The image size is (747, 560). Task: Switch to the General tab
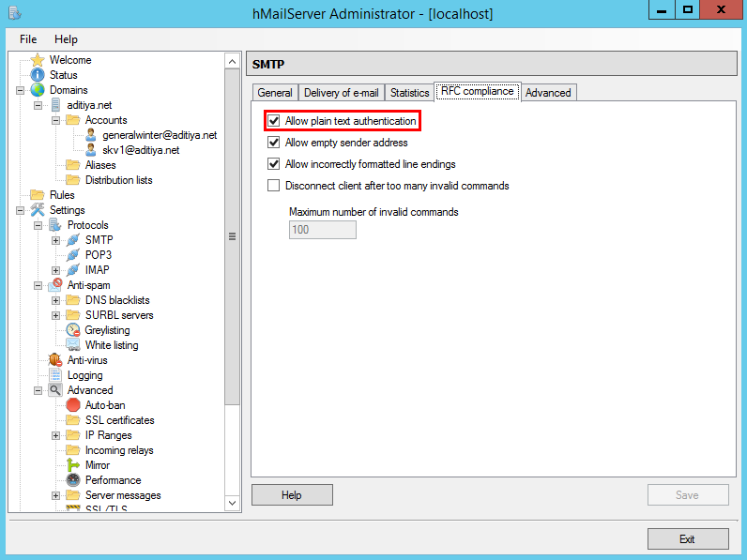point(275,92)
